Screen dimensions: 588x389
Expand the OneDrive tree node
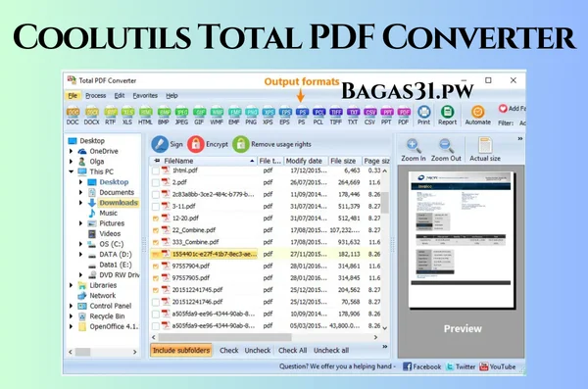[x=71, y=151]
